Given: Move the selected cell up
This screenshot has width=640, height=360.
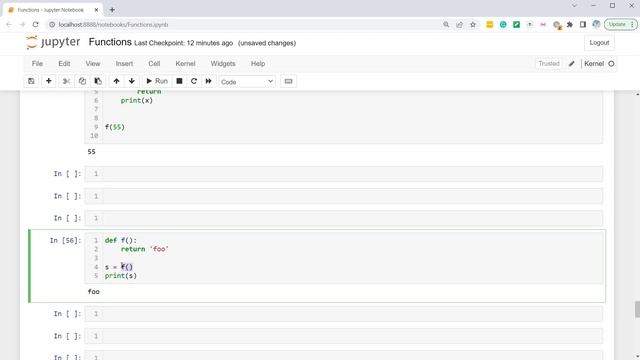Looking at the screenshot, I should point(116,81).
